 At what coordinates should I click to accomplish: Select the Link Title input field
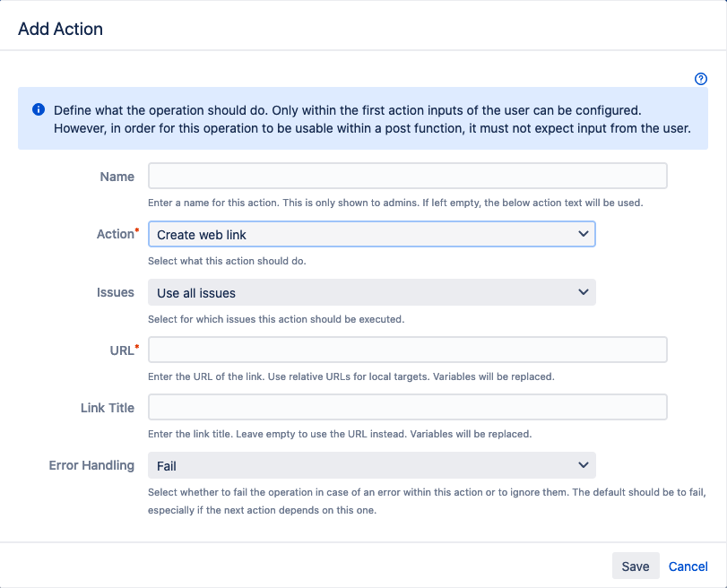tap(407, 408)
